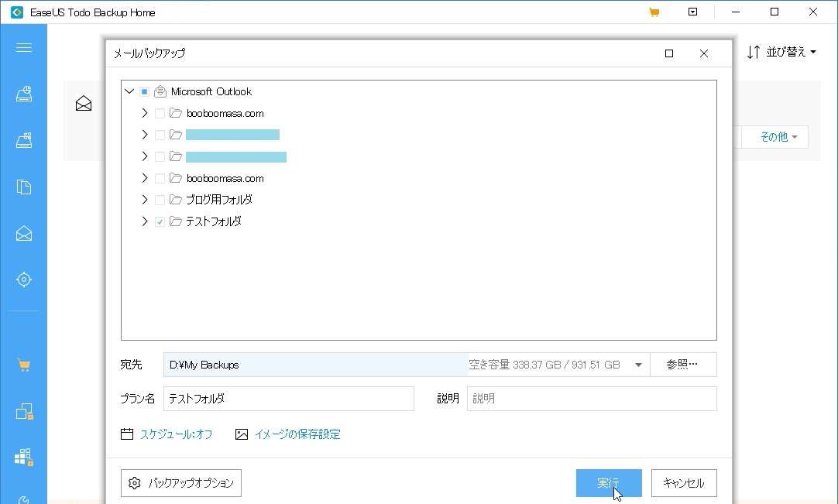
Task: Check the first booboomasa.com folder checkbox
Action: [x=160, y=113]
